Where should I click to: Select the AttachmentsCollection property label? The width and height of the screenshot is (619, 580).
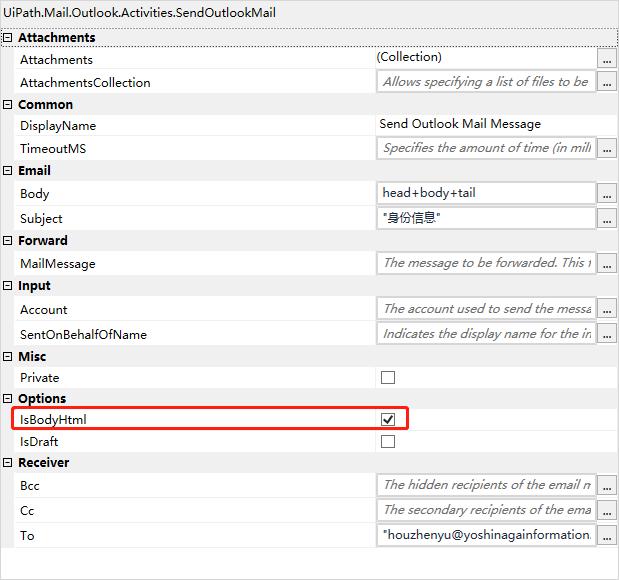point(85,83)
